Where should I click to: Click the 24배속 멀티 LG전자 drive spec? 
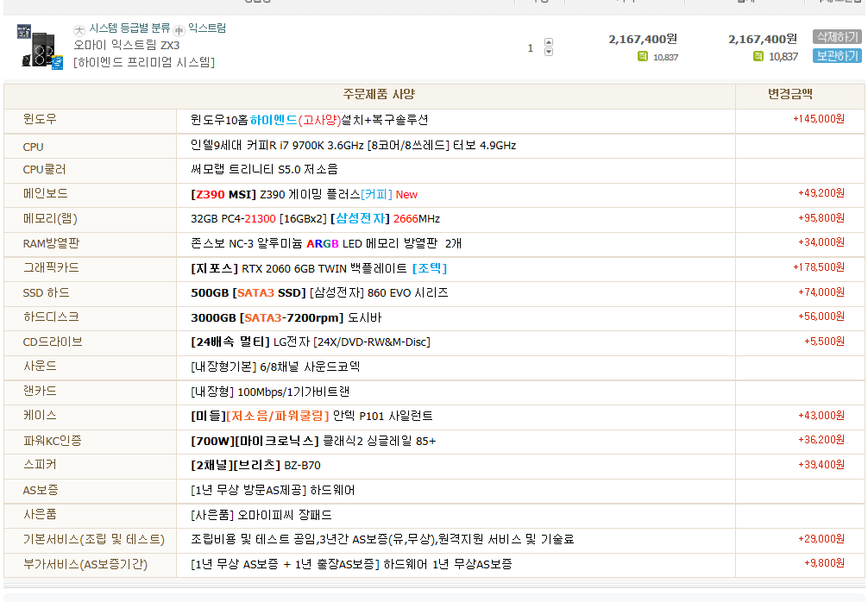(311, 342)
